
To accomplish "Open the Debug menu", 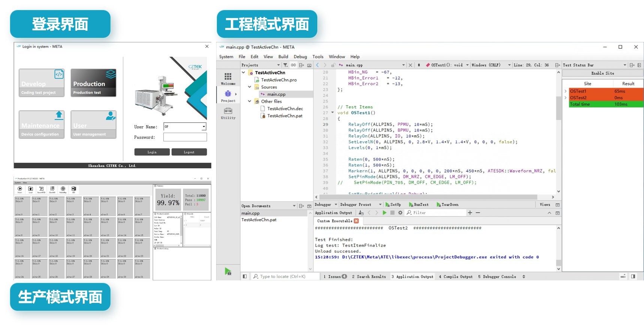I will (x=300, y=57).
